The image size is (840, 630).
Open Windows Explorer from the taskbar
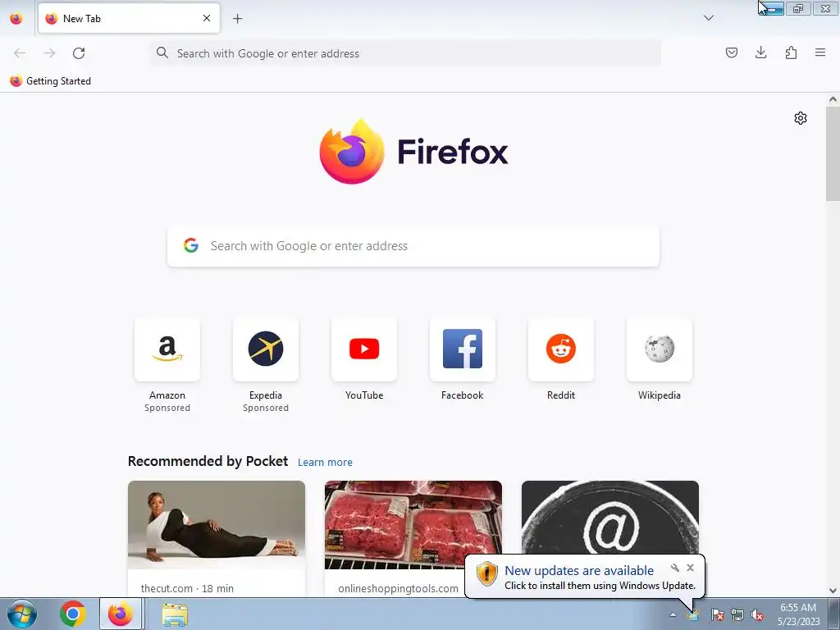pos(175,614)
